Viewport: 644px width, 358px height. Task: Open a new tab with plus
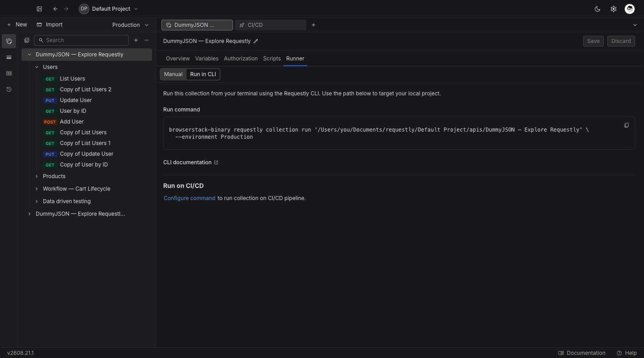(x=314, y=25)
